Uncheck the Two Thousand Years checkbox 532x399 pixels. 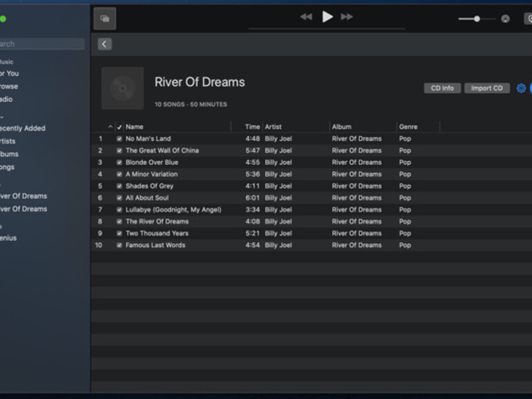click(119, 233)
